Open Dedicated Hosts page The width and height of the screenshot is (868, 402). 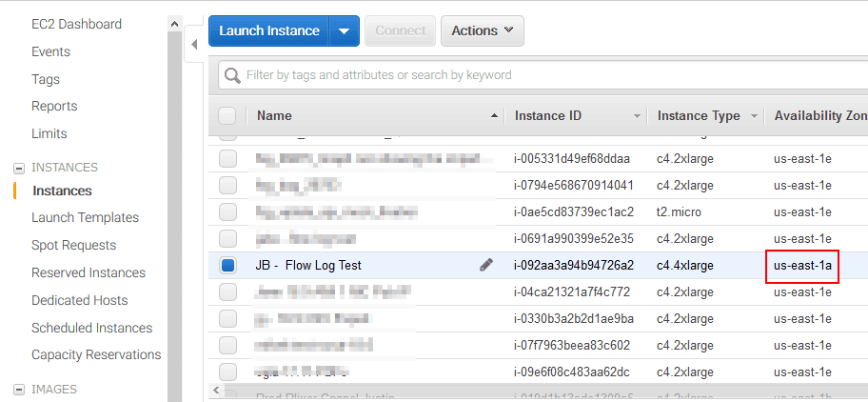pyautogui.click(x=80, y=301)
